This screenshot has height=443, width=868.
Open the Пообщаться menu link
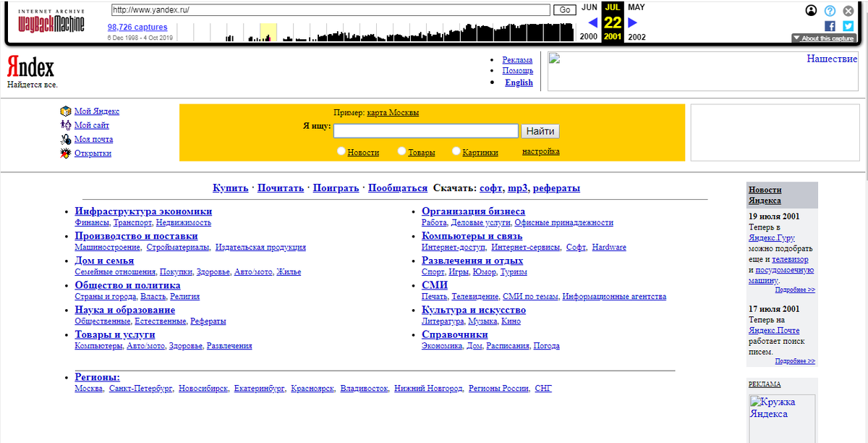(398, 188)
